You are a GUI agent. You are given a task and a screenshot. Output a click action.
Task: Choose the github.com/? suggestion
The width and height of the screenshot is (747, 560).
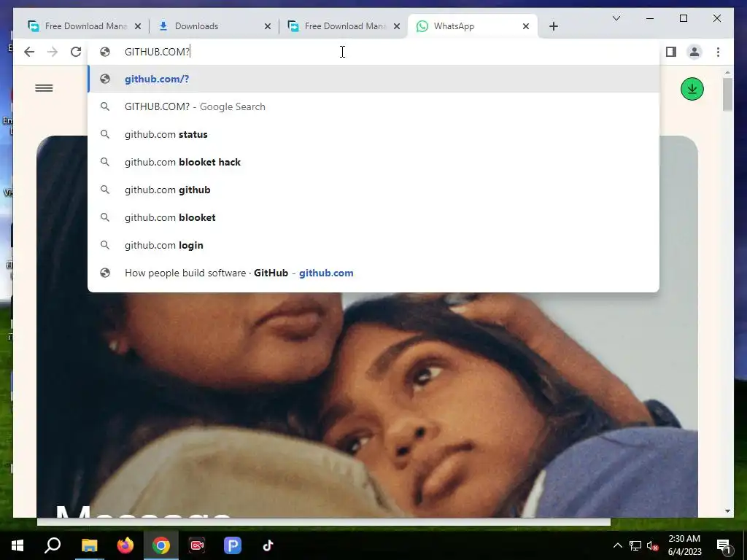(x=373, y=79)
